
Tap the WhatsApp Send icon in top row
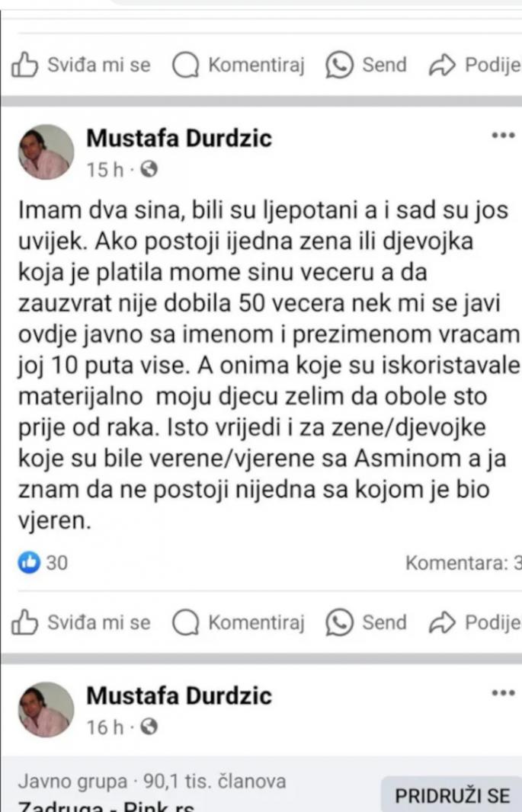click(x=339, y=66)
